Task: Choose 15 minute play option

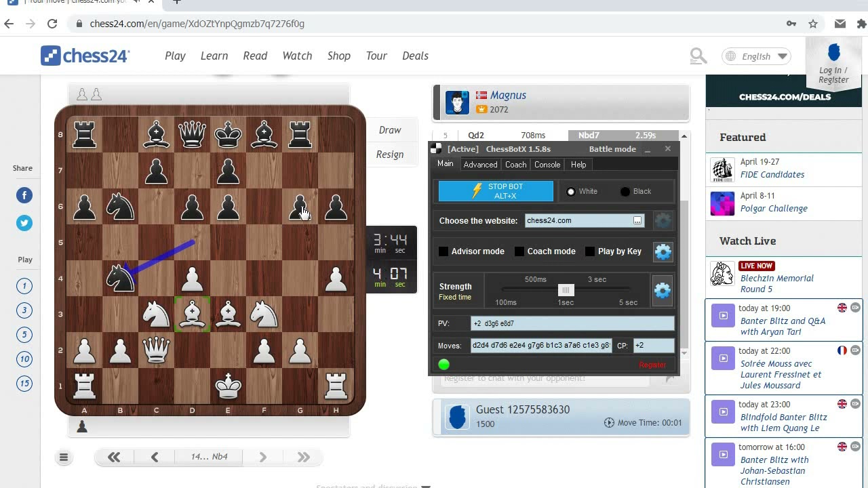Action: [24, 384]
